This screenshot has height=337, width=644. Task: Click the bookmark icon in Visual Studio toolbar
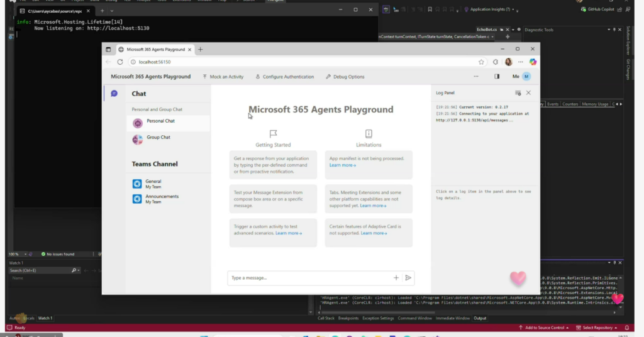430,9
